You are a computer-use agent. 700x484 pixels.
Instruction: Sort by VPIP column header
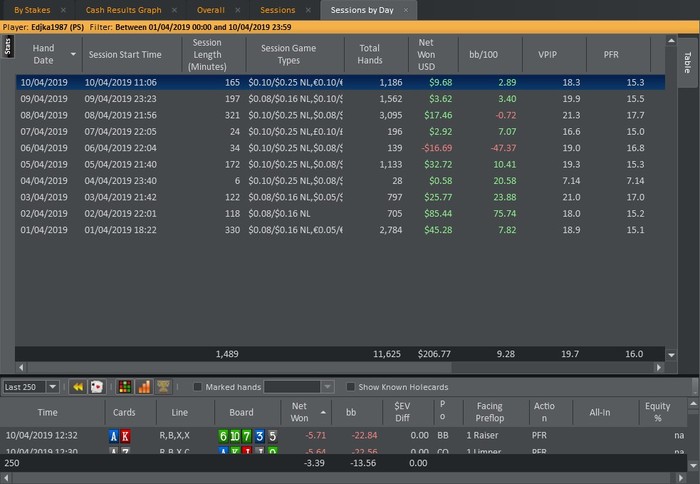click(547, 54)
